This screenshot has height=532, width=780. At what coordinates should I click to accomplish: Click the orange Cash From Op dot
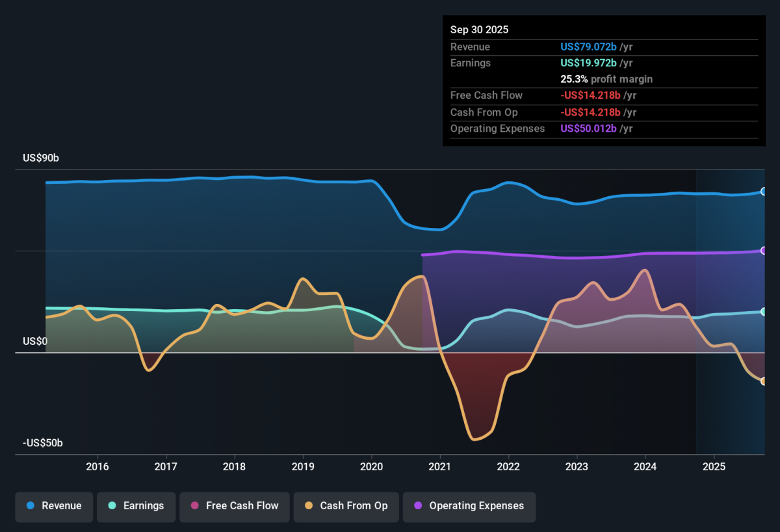pos(309,506)
